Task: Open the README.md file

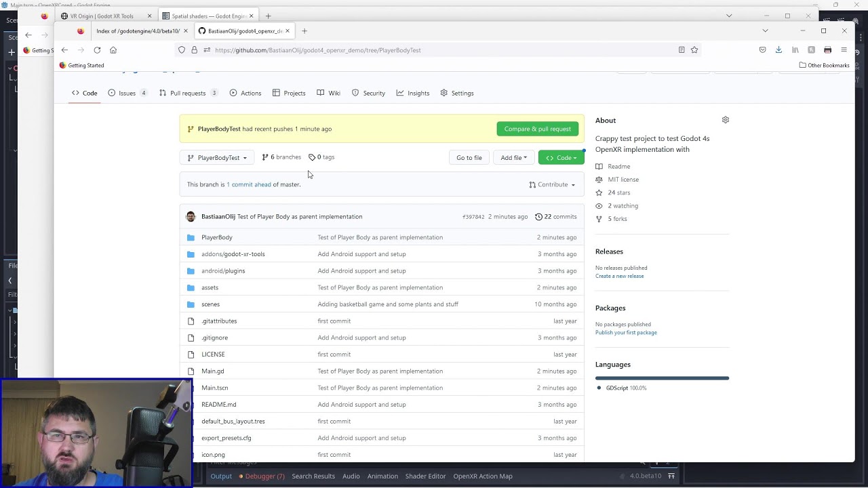Action: click(x=218, y=405)
